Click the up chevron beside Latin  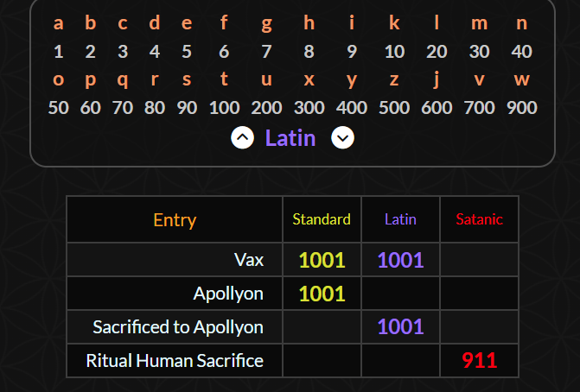[x=242, y=137]
